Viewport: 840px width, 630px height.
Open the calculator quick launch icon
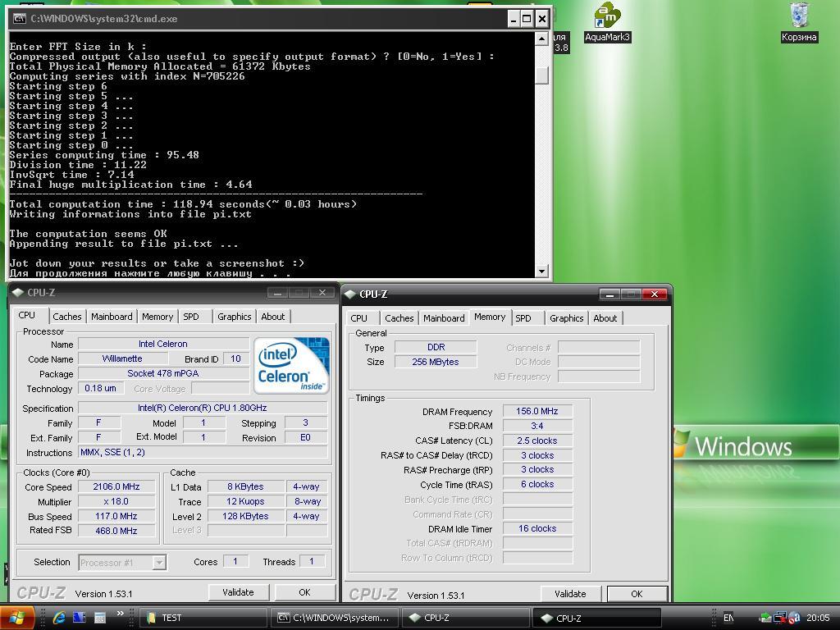[x=99, y=618]
